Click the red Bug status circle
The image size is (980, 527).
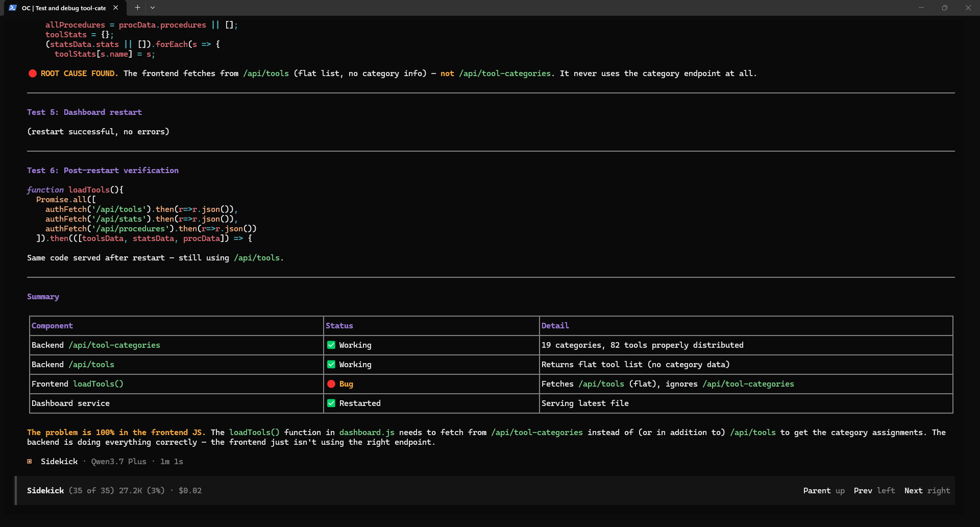pyautogui.click(x=331, y=384)
